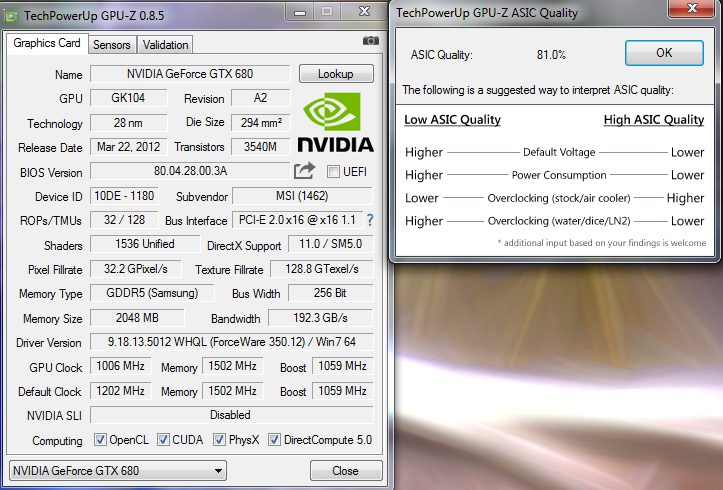The width and height of the screenshot is (723, 490).
Task: Click the Transistors value 3540M
Action: pyautogui.click(x=261, y=147)
